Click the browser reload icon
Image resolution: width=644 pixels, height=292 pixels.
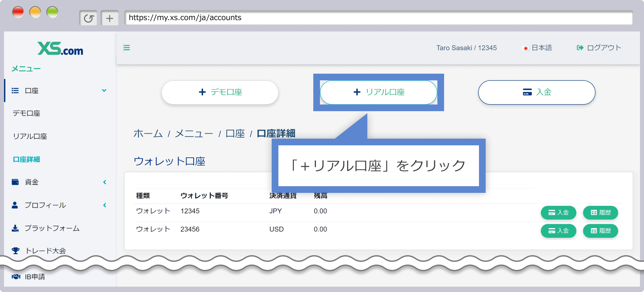coord(89,18)
